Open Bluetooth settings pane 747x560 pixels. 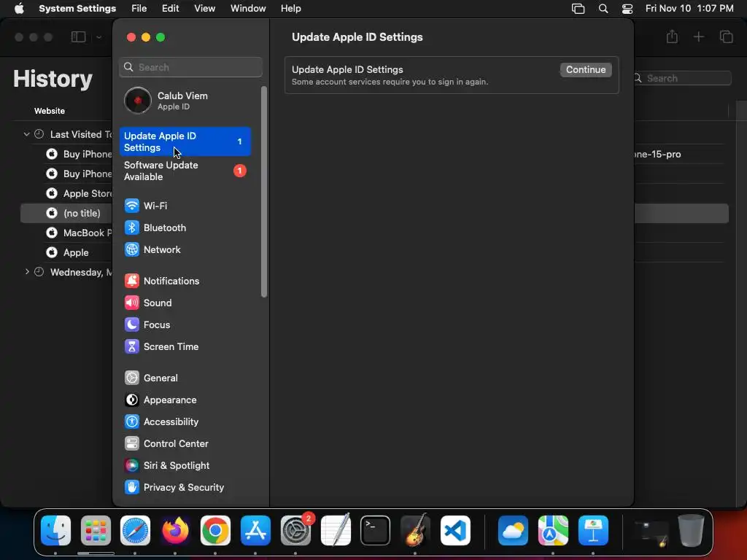[x=185, y=227]
